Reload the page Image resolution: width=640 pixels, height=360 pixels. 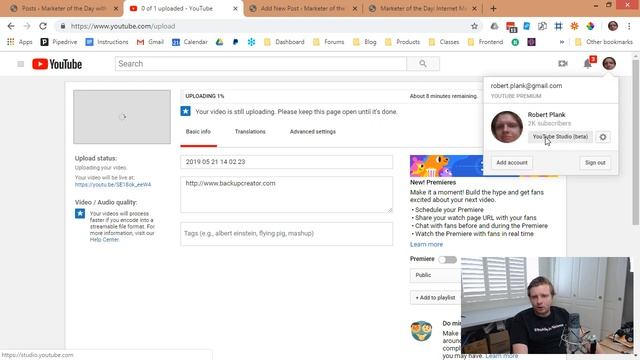(x=43, y=26)
